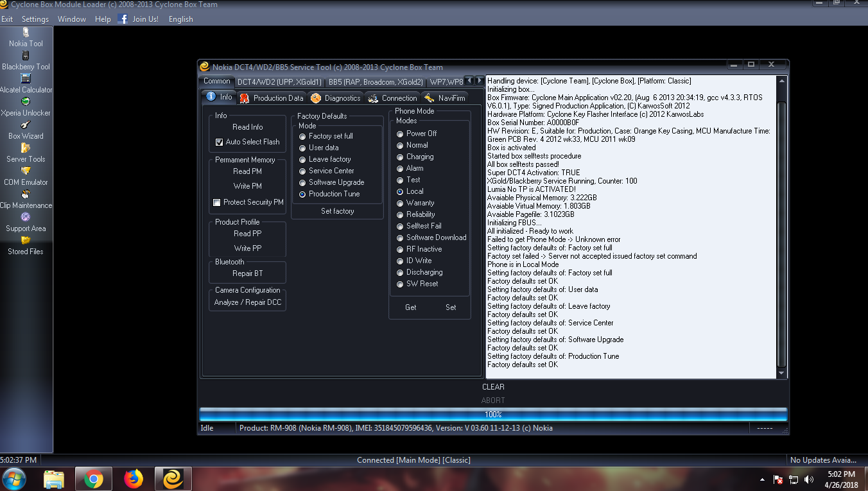Image resolution: width=868 pixels, height=491 pixels.
Task: Click the log panel vertical scrollbar
Action: (x=781, y=227)
